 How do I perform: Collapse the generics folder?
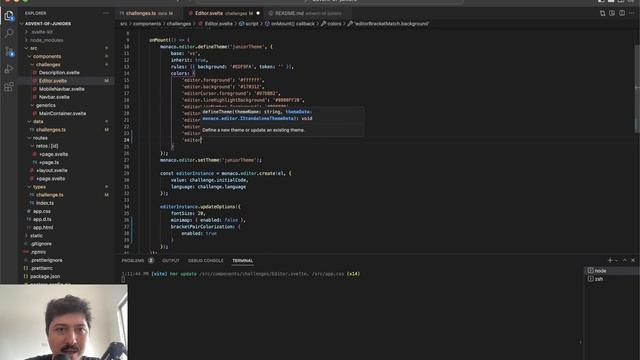(45, 105)
